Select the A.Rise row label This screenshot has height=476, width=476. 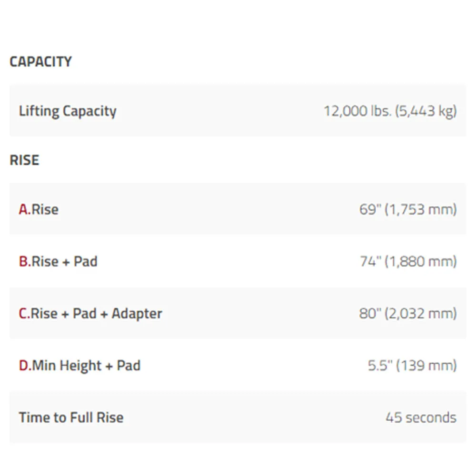click(x=39, y=209)
